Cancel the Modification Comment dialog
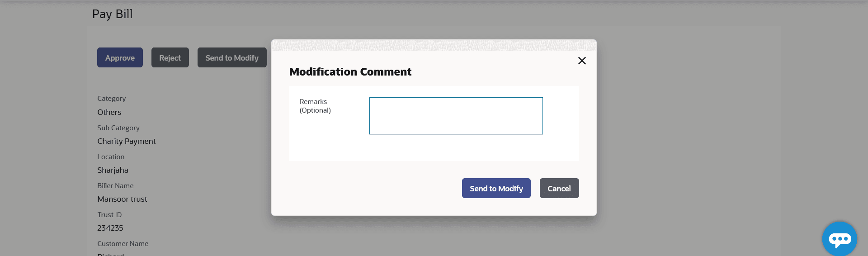 pos(559,189)
